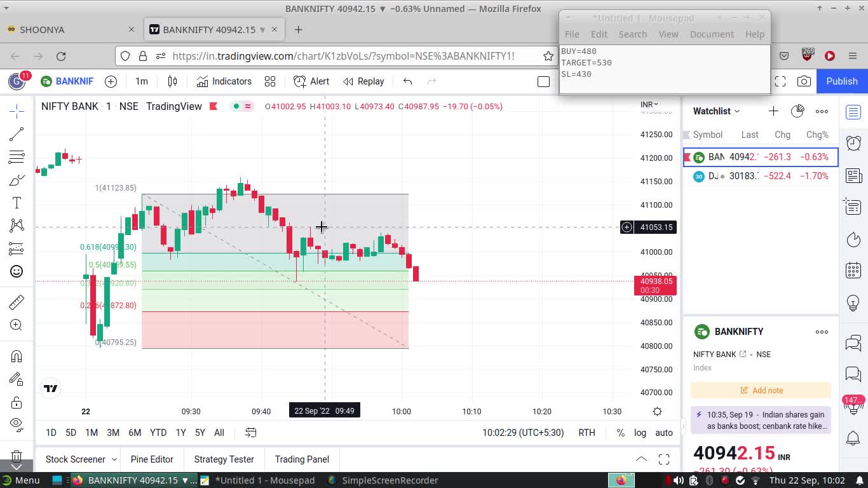The image size is (868, 488).
Task: Expand the Watchlist name dropdown
Action: [716, 111]
